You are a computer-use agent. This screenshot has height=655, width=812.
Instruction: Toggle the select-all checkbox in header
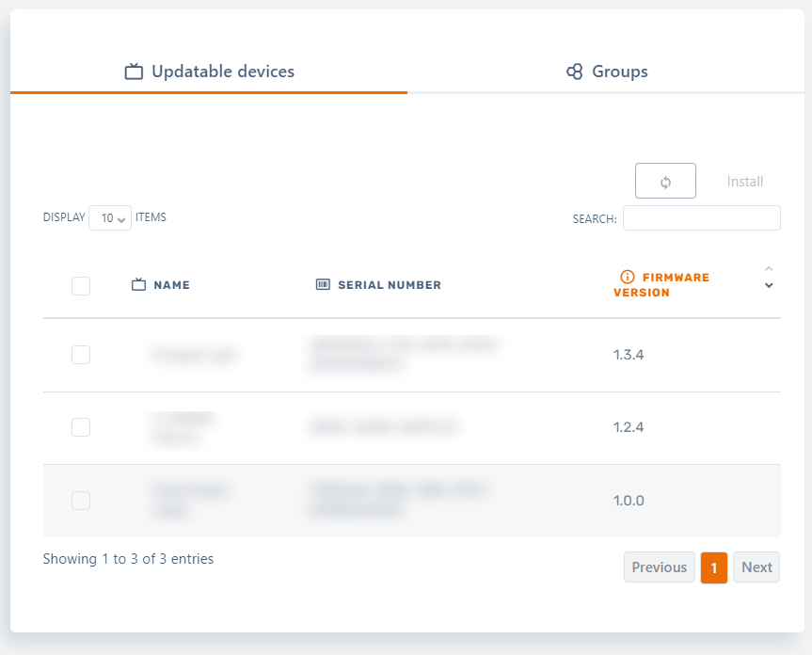(81, 285)
